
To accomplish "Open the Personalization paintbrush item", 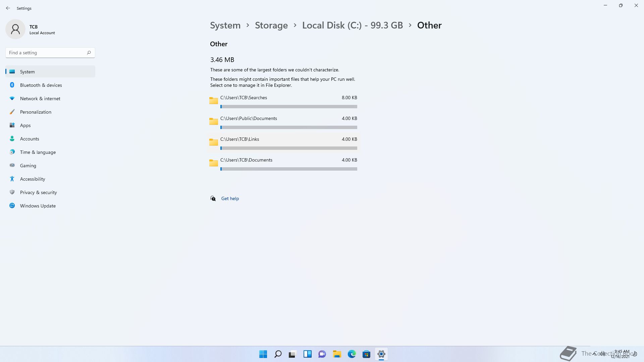I will click(x=36, y=112).
